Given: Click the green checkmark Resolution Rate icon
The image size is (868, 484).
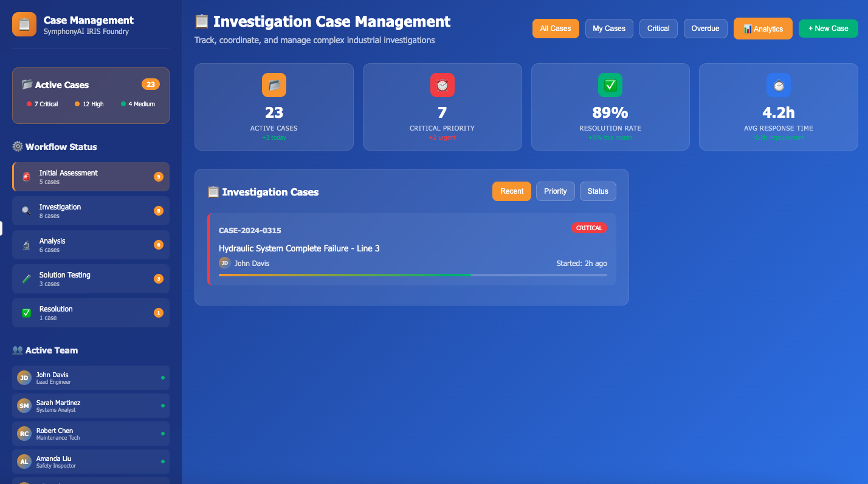Looking at the screenshot, I should tap(610, 85).
